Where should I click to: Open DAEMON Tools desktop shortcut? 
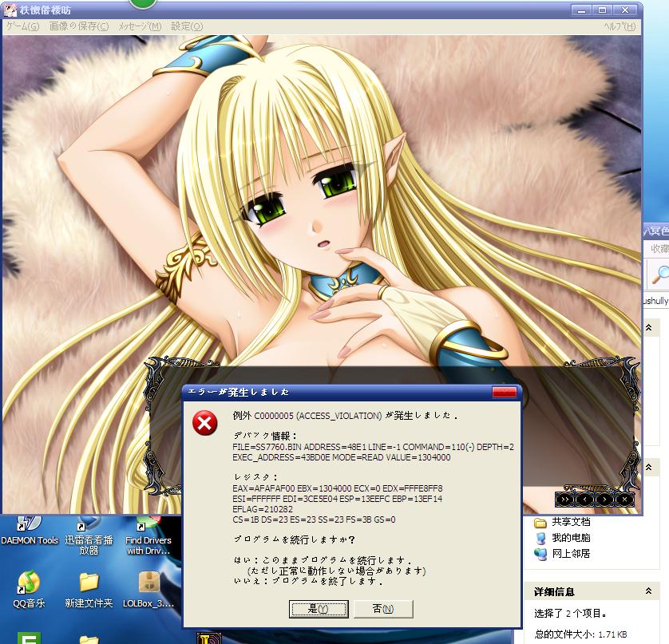coord(30,531)
